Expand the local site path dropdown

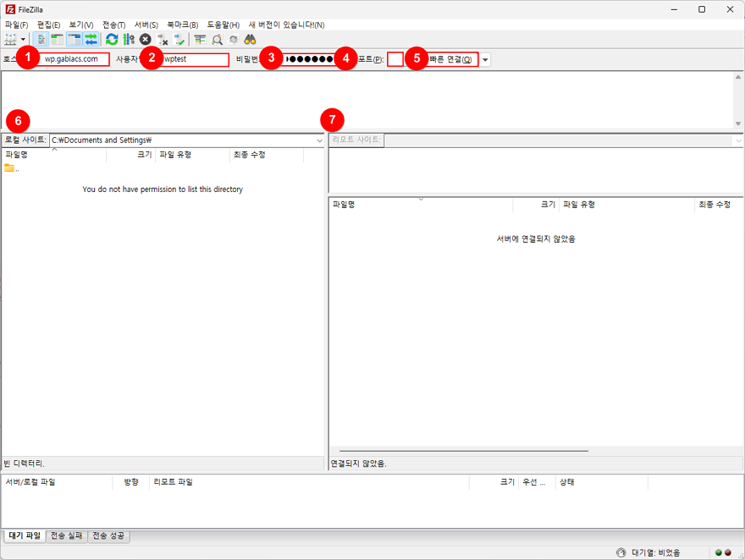pos(319,140)
